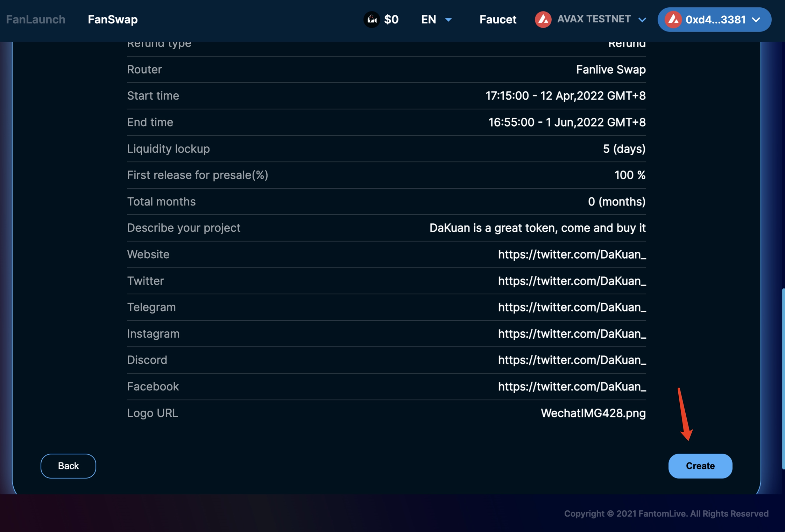This screenshot has height=532, width=785.
Task: Click the token price mascot icon
Action: pyautogui.click(x=372, y=19)
